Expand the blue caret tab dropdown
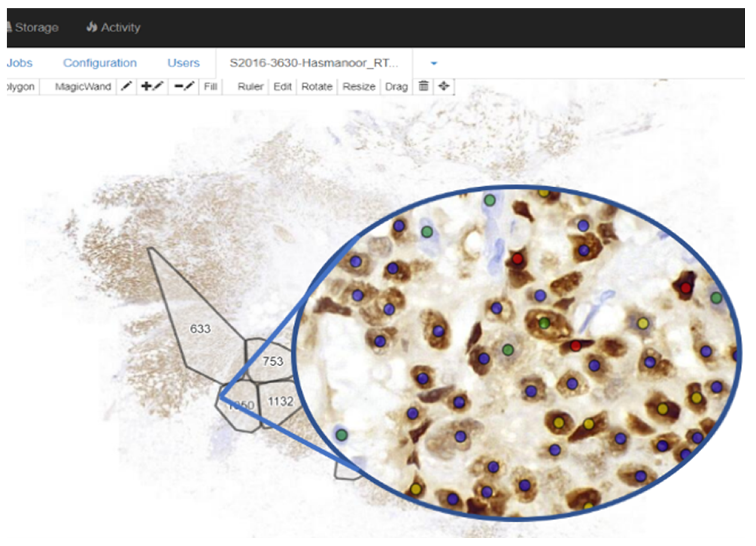The height and width of the screenshot is (546, 756). point(434,63)
